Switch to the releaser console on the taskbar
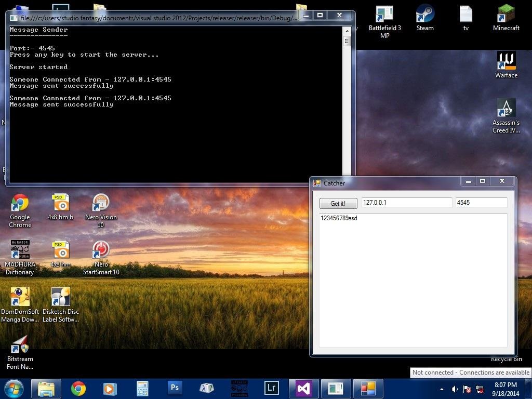This screenshot has width=532, height=399. 336,389
